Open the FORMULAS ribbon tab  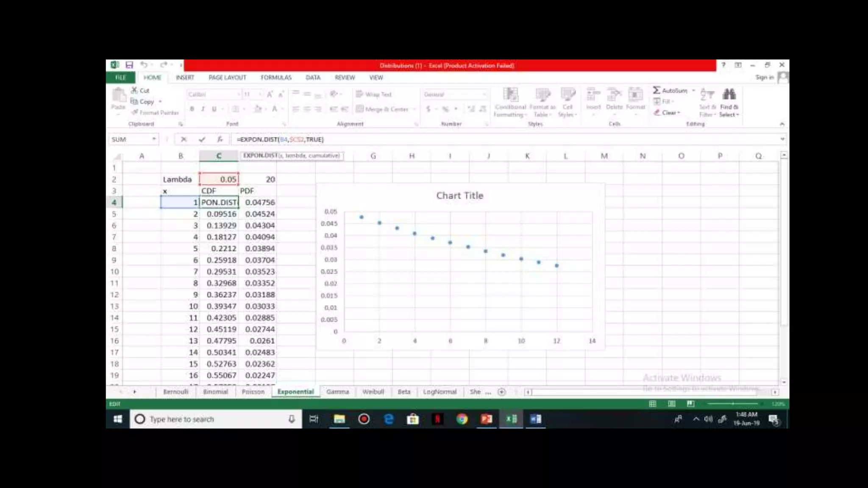(276, 78)
